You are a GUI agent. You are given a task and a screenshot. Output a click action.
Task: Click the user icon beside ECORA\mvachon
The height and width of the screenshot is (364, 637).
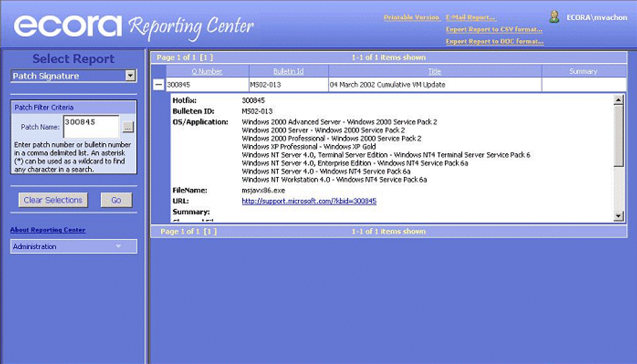[x=554, y=17]
